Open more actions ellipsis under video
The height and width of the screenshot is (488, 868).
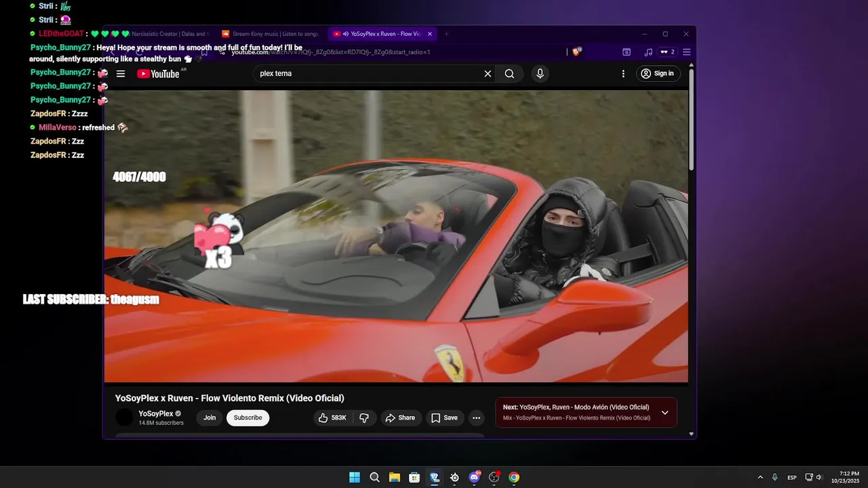477,418
